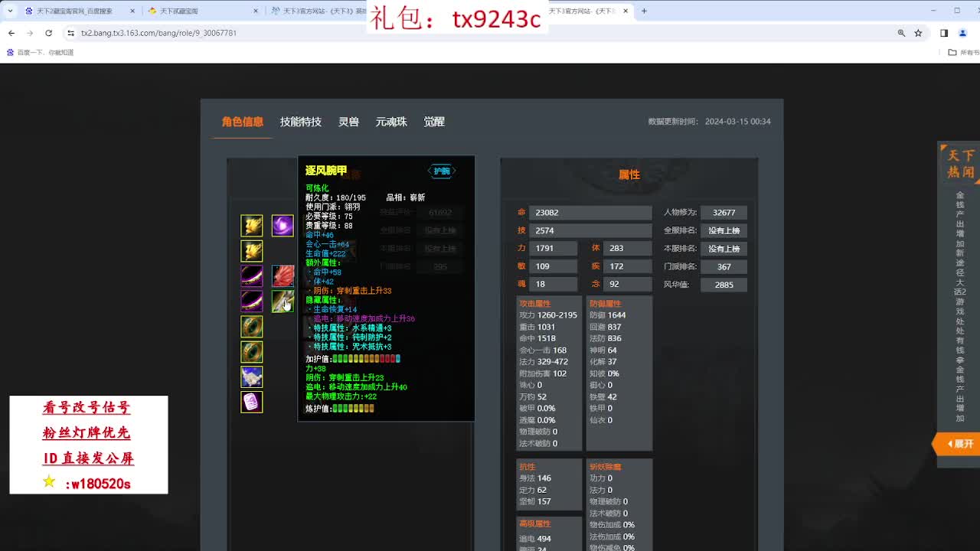Screen dimensions: 980x551
Task: Click the green ring icon below the purple arcs
Action: click(x=252, y=327)
